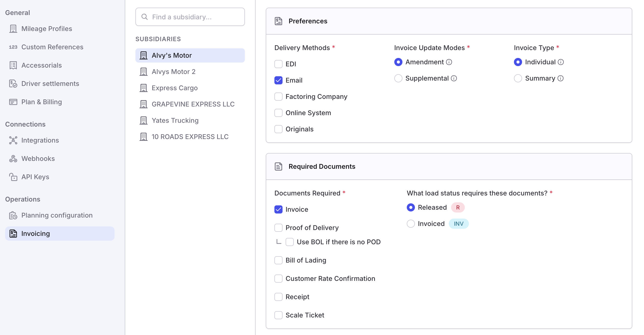Check the Receipt document
The height and width of the screenshot is (335, 644).
pos(278,297)
